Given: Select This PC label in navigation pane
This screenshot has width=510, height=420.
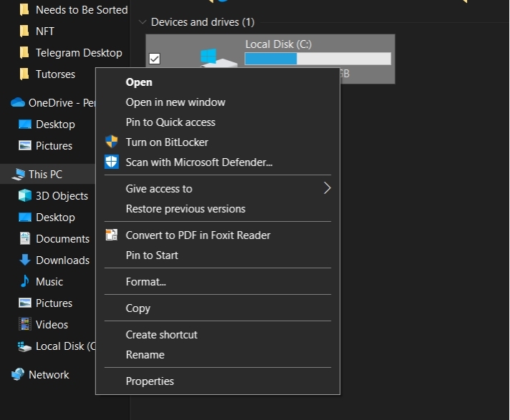Looking at the screenshot, I should click(45, 174).
